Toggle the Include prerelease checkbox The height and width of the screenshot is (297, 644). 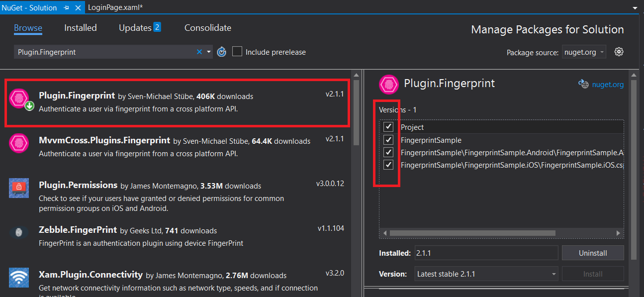tap(237, 52)
